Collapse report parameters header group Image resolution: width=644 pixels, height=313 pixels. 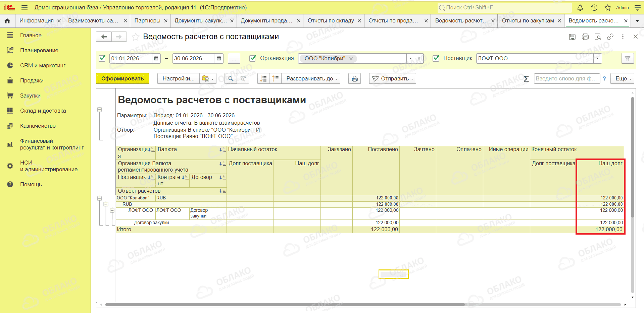(x=99, y=110)
